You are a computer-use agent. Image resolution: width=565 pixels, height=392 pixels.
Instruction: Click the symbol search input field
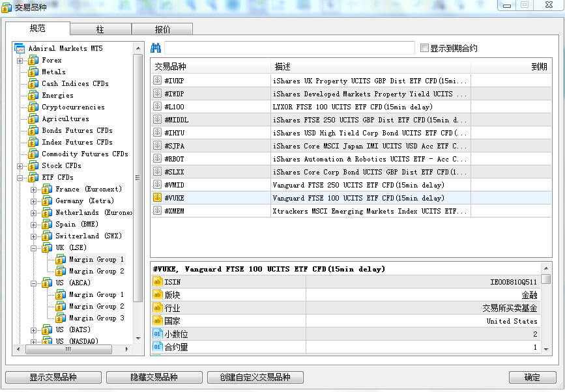[x=290, y=48]
